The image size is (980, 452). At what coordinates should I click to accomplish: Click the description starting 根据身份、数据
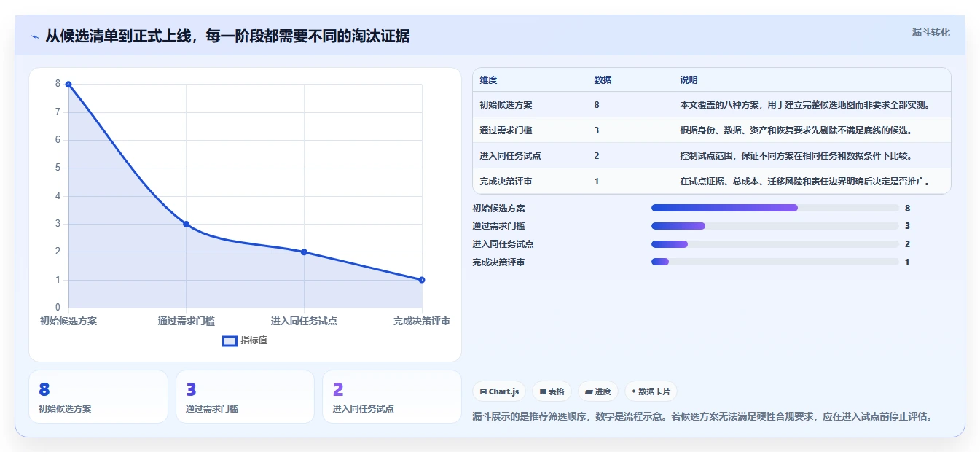[x=796, y=130]
